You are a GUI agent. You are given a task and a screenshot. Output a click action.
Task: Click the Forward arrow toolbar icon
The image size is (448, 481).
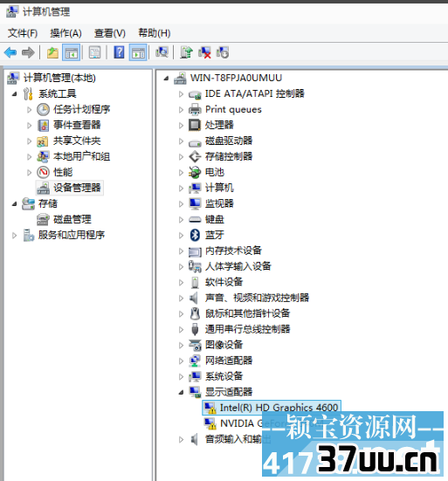point(28,52)
